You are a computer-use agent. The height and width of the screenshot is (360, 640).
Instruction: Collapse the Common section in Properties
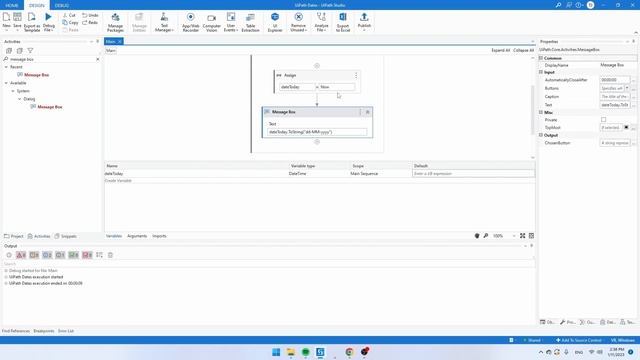click(541, 58)
